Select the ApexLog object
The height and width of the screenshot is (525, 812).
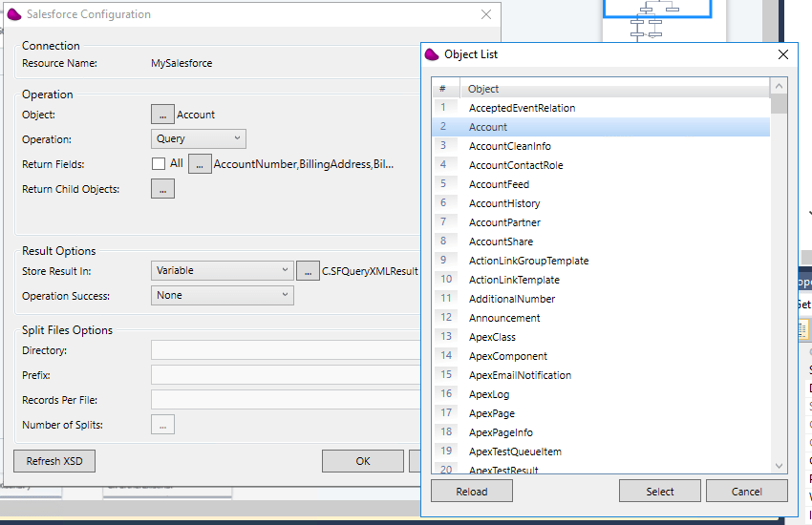(x=601, y=394)
